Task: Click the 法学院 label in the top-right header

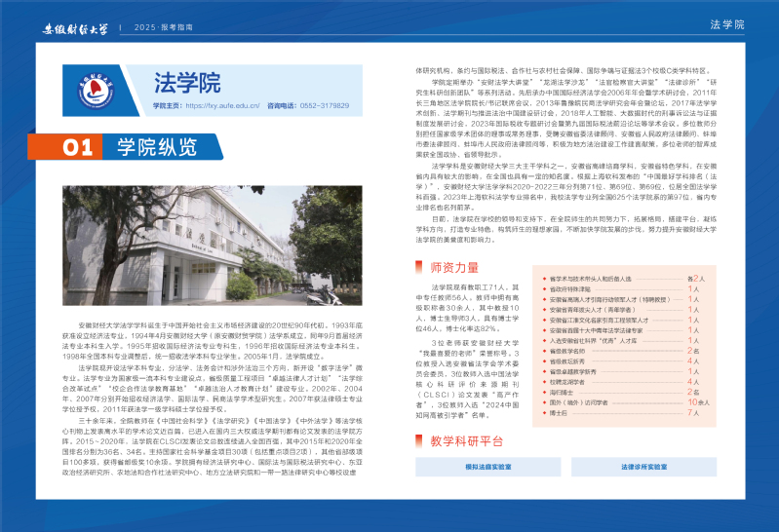Action: pyautogui.click(x=726, y=24)
